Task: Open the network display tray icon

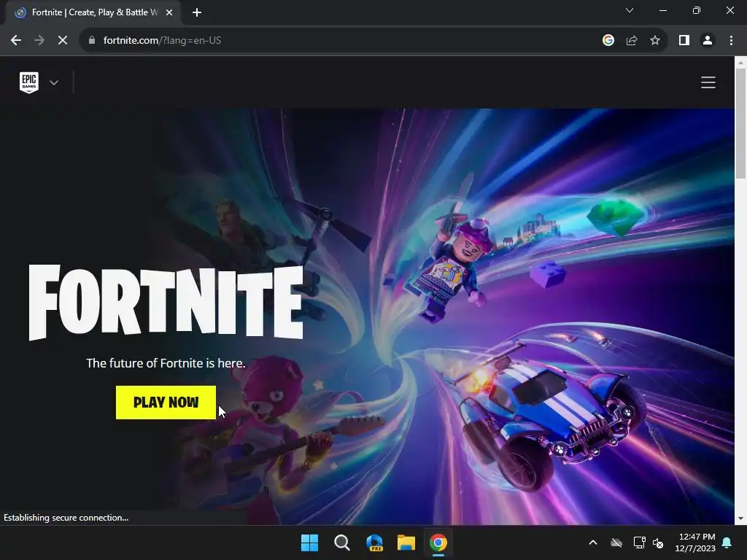Action: (x=639, y=542)
